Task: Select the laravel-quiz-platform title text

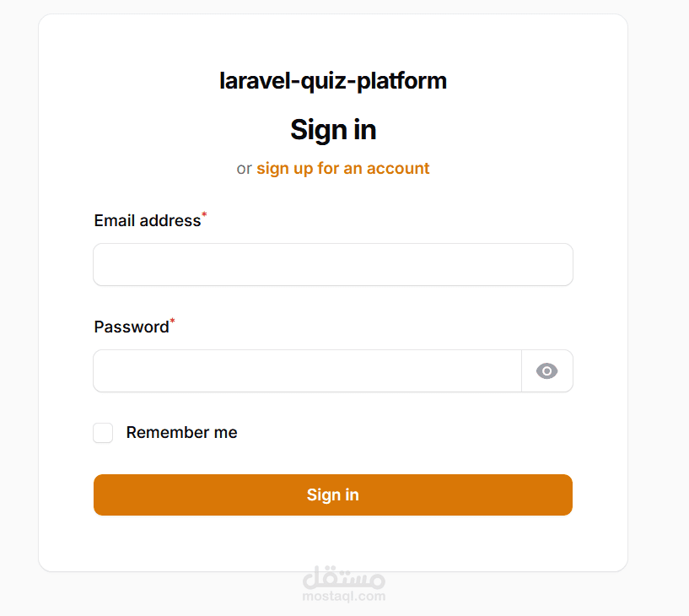Action: (x=332, y=81)
